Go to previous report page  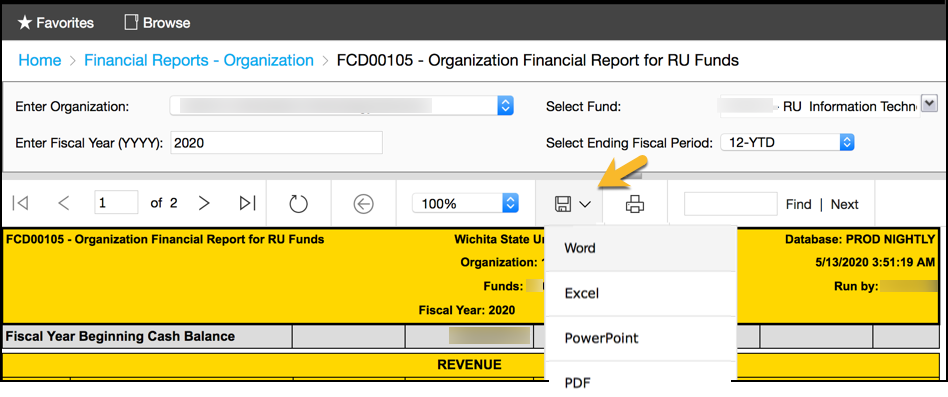point(63,204)
